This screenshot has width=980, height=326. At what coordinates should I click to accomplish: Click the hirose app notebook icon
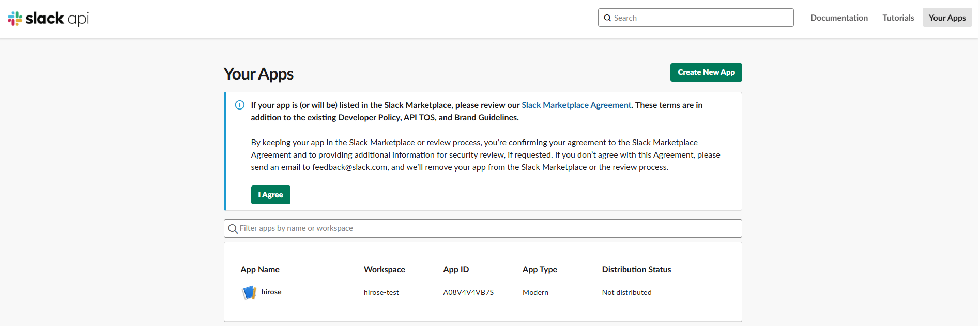click(249, 292)
